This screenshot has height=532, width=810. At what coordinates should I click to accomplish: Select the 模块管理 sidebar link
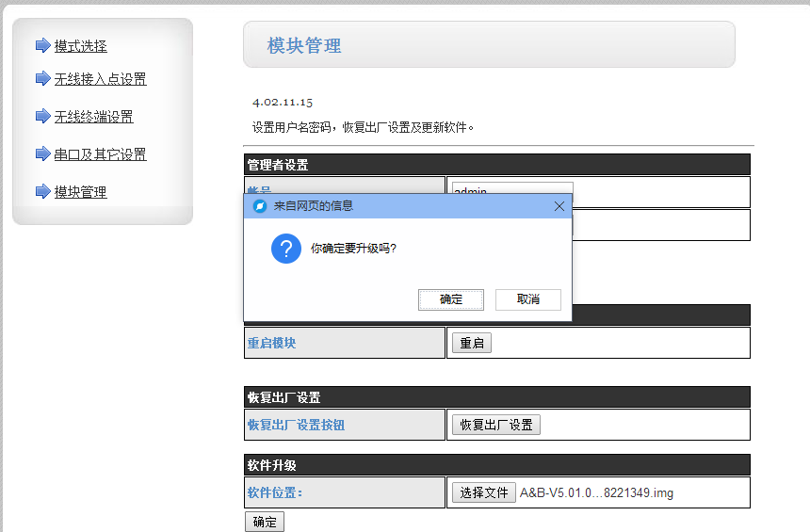click(80, 193)
